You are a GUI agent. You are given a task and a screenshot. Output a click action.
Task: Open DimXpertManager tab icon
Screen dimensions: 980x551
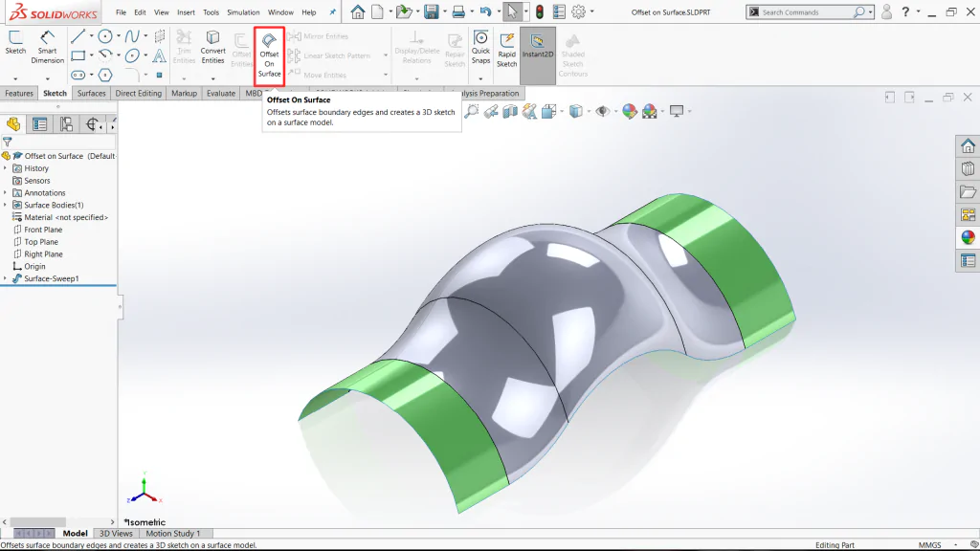[x=93, y=124]
